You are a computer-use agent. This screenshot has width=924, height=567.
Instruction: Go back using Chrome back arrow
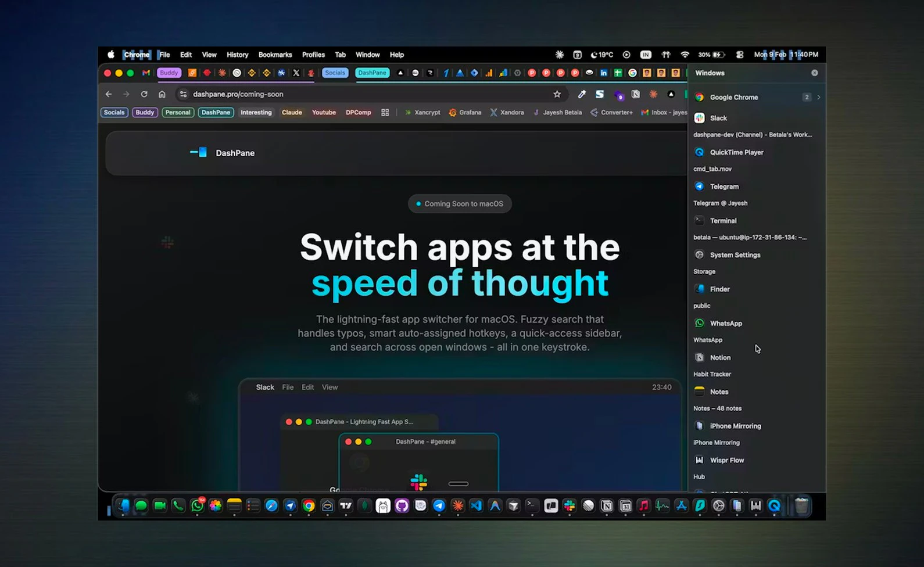109,94
